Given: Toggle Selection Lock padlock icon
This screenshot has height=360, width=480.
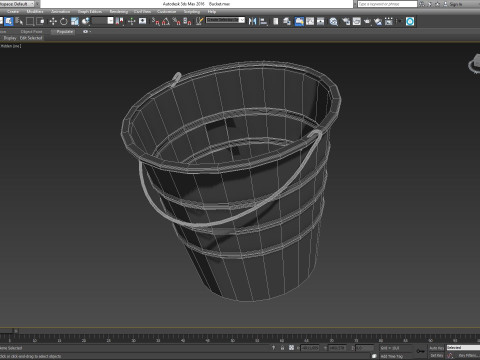Looking at the screenshot, I should (282, 348).
